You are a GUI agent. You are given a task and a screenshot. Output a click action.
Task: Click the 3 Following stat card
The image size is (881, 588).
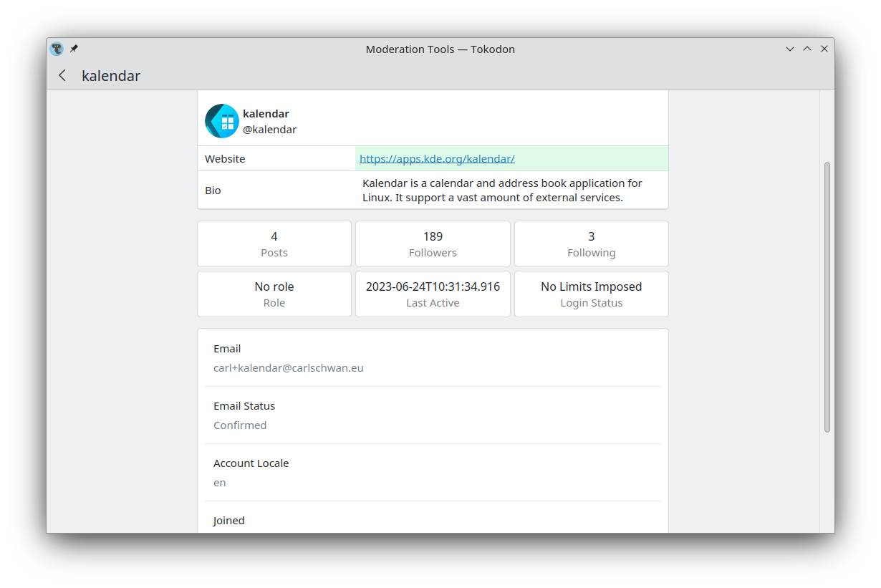592,244
